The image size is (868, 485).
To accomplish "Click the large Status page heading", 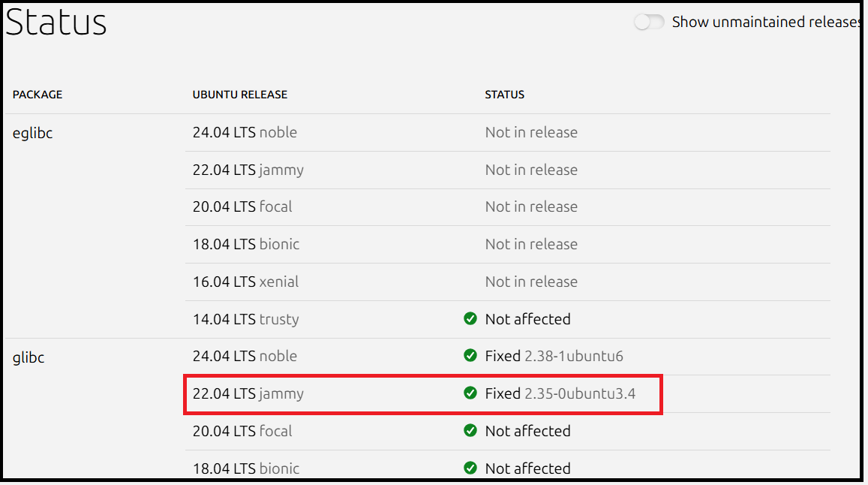I will tap(56, 23).
